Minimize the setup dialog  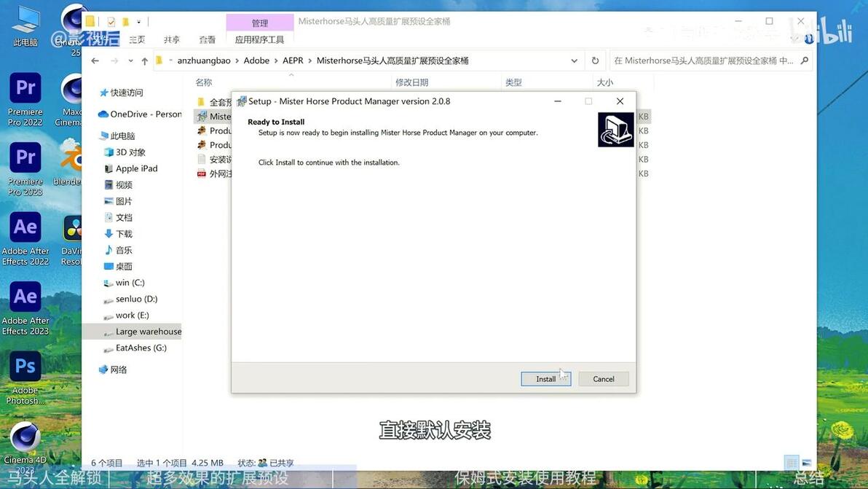558,101
